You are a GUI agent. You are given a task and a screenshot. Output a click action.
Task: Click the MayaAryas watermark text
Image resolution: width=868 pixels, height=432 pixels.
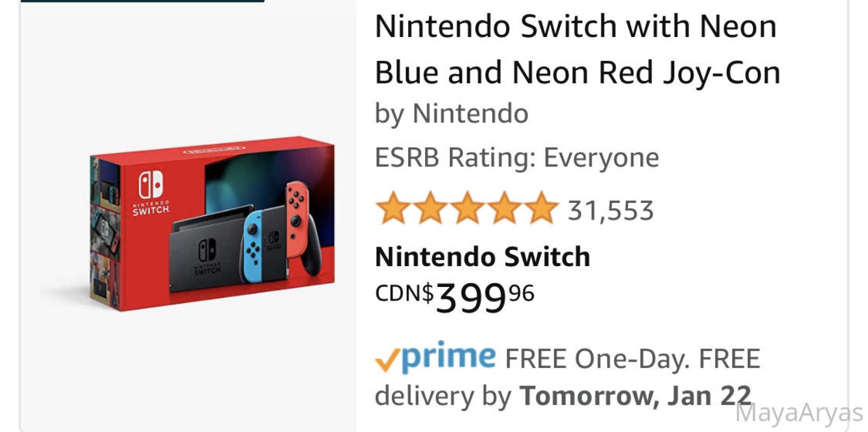(x=799, y=413)
